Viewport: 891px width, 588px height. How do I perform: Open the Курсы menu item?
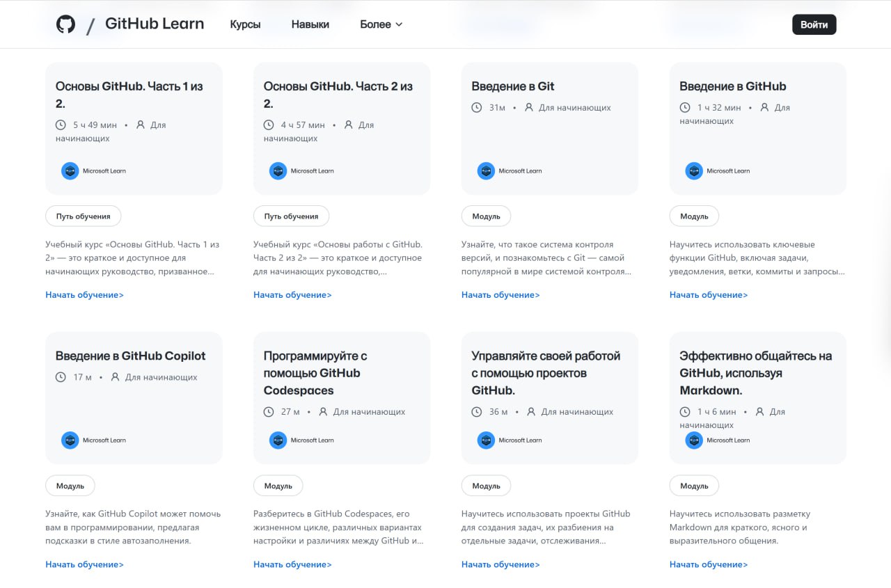coord(245,24)
